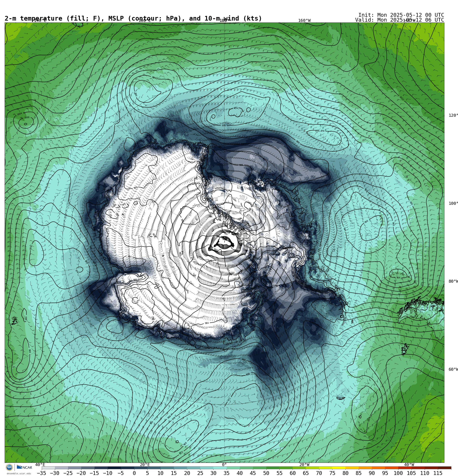Pick the swatch between −25 and −20
This screenshot has width=458, height=476.
(x=75, y=468)
